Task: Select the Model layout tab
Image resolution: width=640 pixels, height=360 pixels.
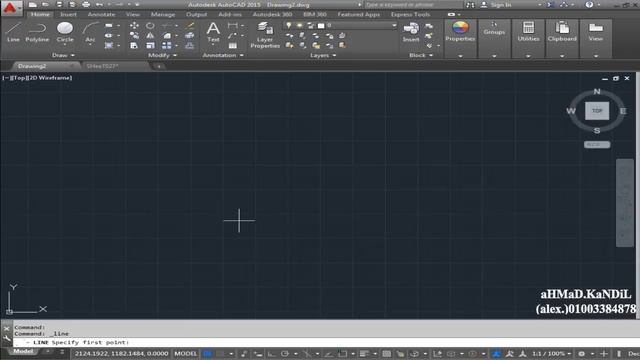Action: pyautogui.click(x=23, y=351)
